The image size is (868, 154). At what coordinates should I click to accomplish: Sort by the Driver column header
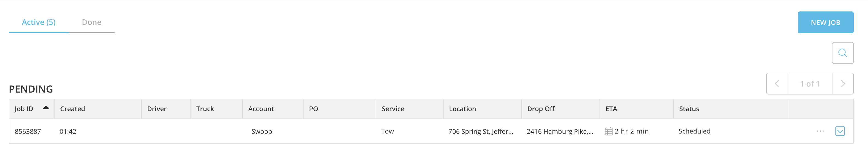(x=157, y=109)
